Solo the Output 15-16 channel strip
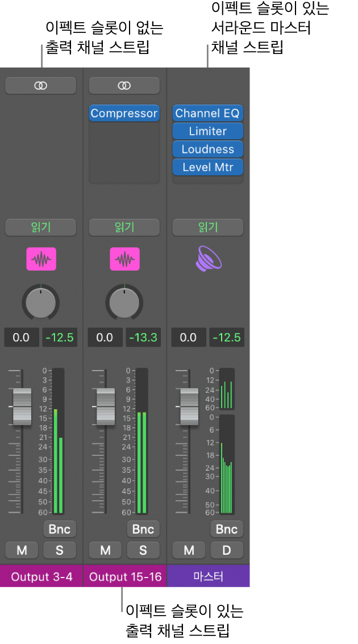 [x=143, y=550]
